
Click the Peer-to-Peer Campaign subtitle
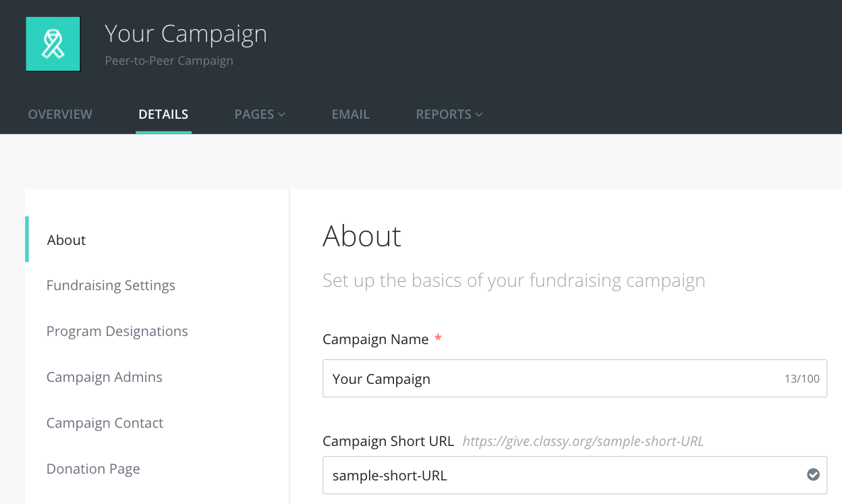pos(169,61)
